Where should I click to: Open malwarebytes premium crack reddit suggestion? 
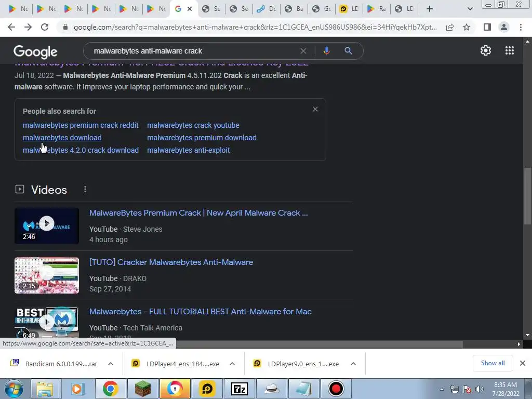(x=81, y=125)
